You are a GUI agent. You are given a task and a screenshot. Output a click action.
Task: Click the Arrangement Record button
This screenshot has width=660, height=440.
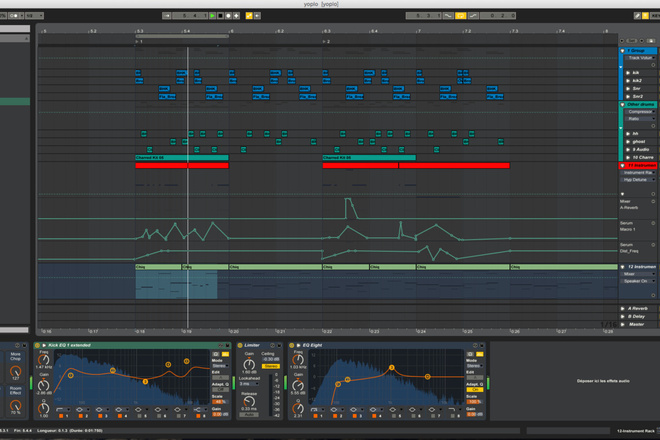coord(229,16)
